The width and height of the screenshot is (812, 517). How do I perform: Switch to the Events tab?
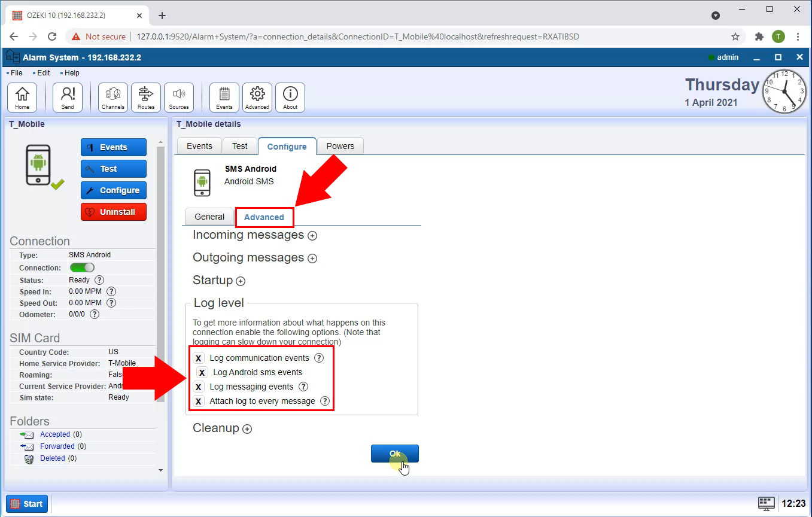pos(199,146)
